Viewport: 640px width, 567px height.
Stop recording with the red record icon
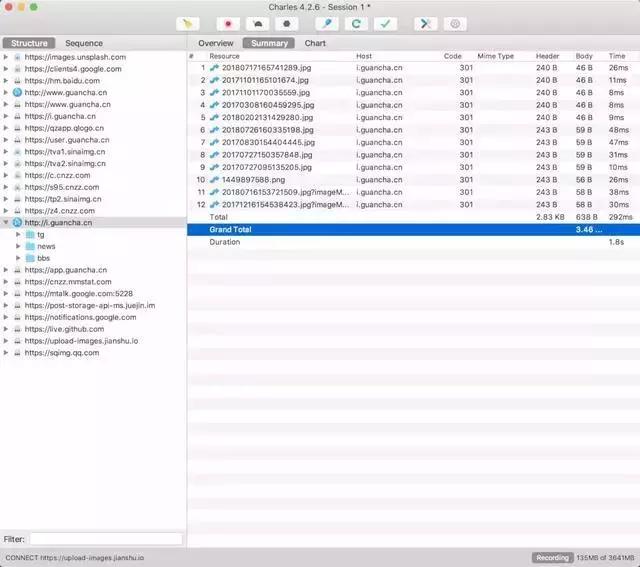tap(229, 23)
